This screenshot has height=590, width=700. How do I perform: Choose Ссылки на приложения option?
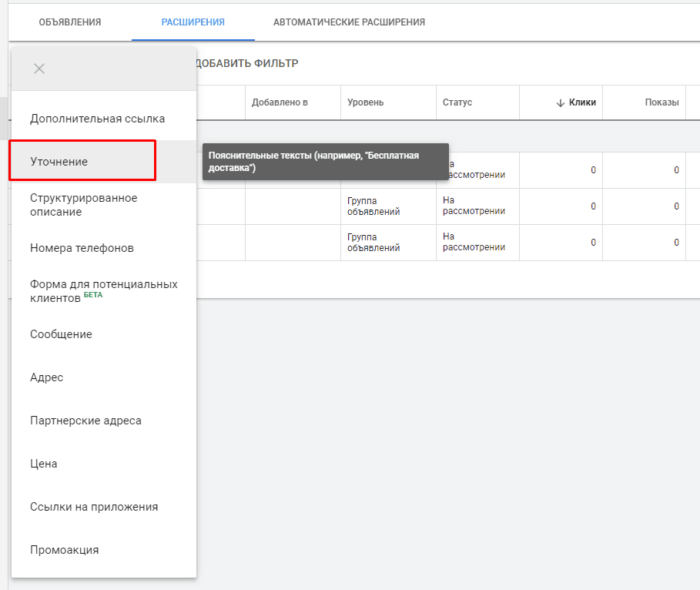[93, 506]
